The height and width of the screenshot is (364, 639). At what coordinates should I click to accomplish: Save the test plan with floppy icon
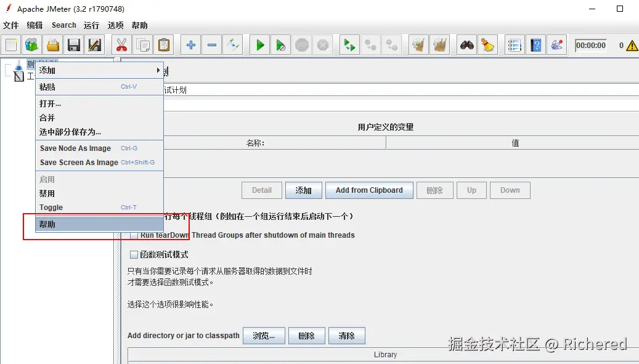pyautogui.click(x=74, y=45)
